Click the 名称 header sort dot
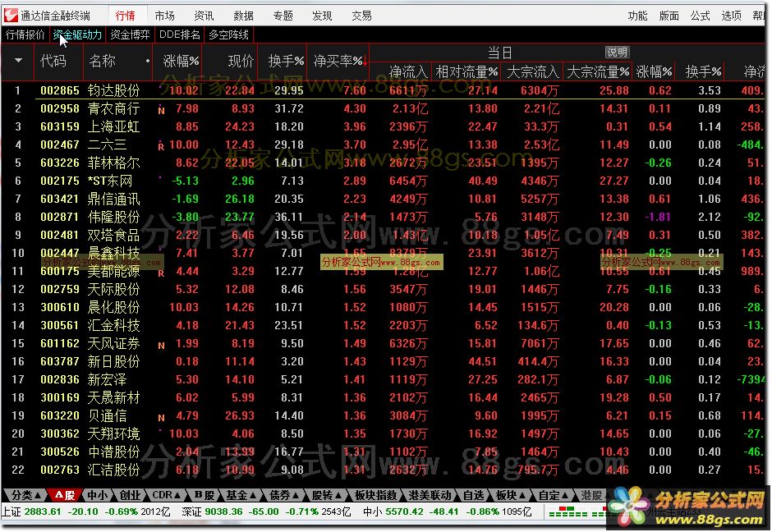Viewport: 772px width, 532px height. point(147,61)
